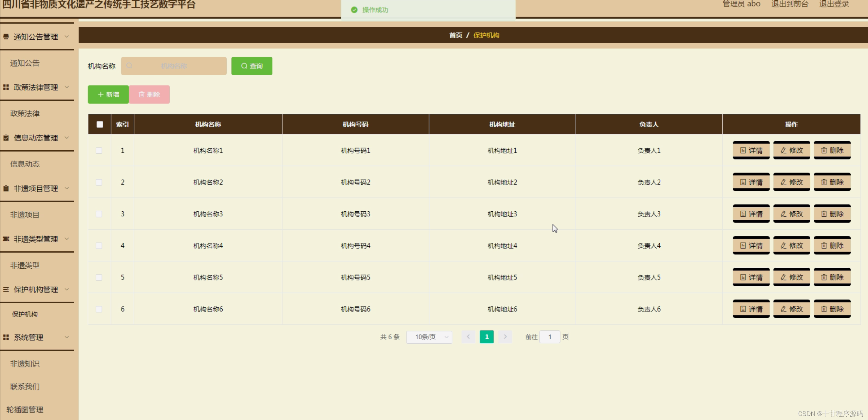Viewport: 868px width, 420px height.
Task: Click the 保护机构管理 list icon
Action: click(6, 289)
